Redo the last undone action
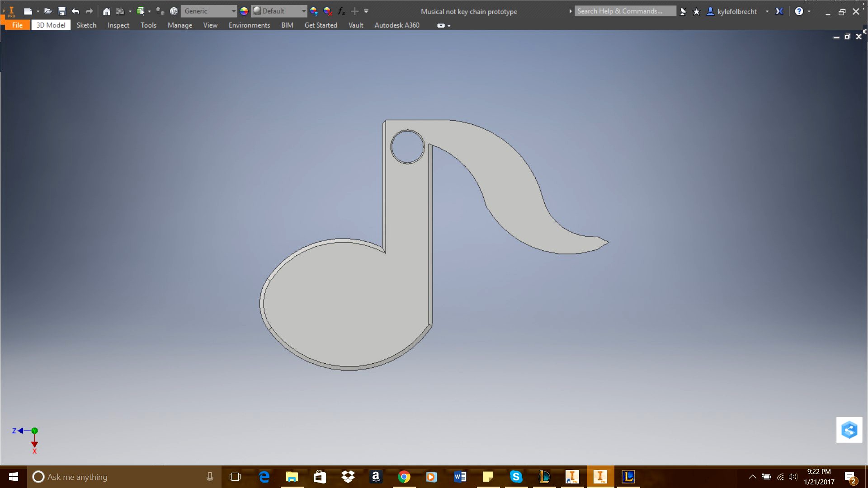868x488 pixels. click(90, 11)
